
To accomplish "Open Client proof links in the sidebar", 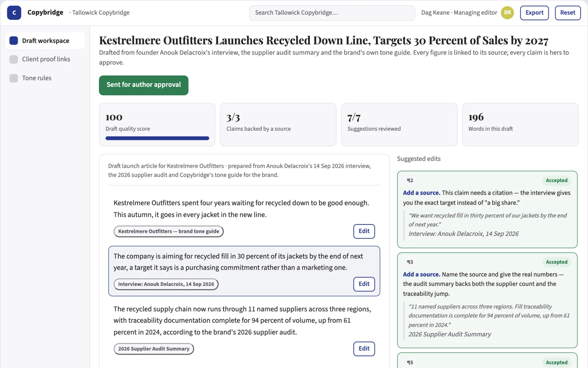I will (45, 59).
